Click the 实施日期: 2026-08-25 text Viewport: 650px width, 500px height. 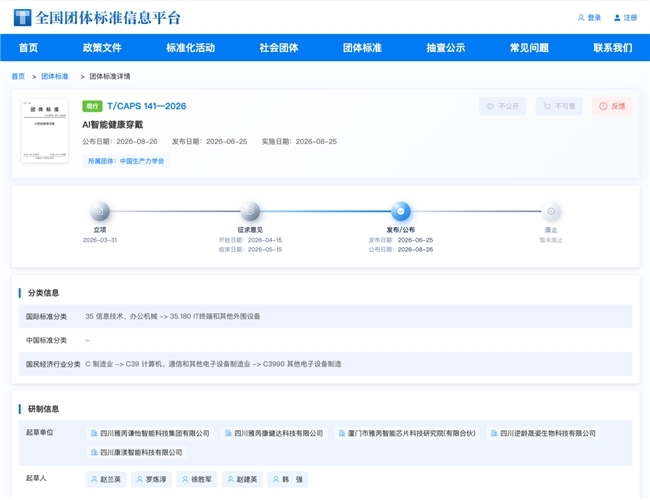299,141
